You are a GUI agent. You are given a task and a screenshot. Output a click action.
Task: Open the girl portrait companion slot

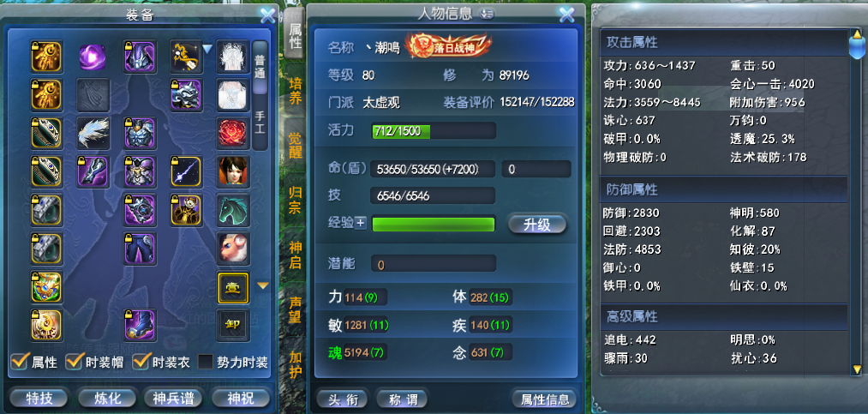tap(232, 171)
